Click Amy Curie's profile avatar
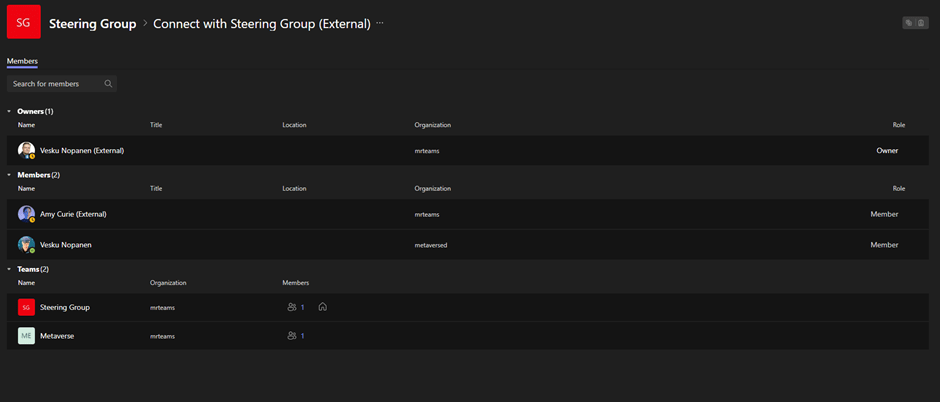This screenshot has height=402, width=940. coord(26,214)
